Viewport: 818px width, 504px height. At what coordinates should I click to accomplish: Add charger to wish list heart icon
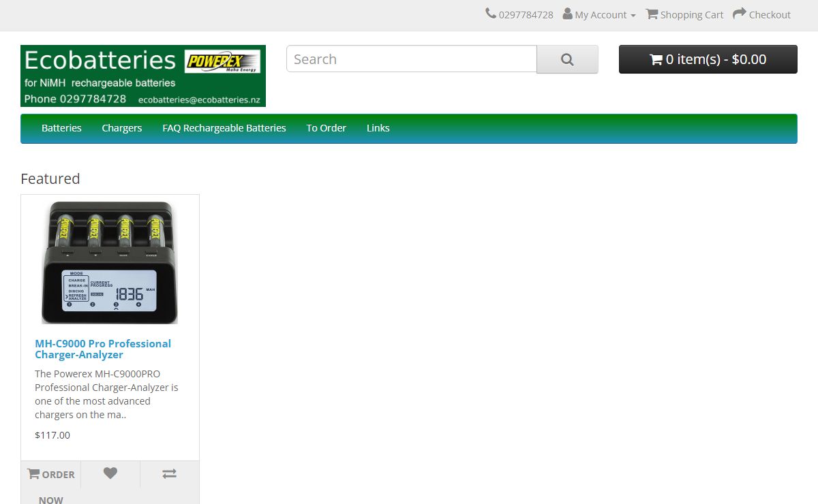pos(110,474)
